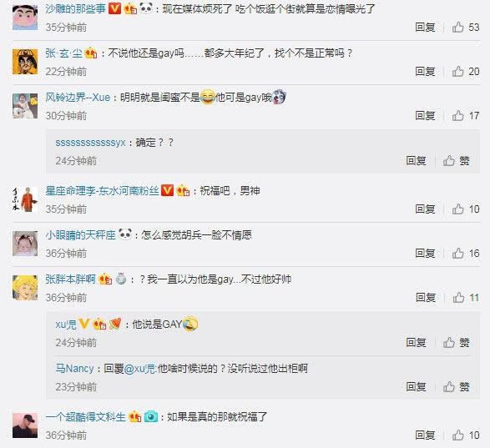Toggle 赞 on sssssssssssyx's reply

[457, 161]
